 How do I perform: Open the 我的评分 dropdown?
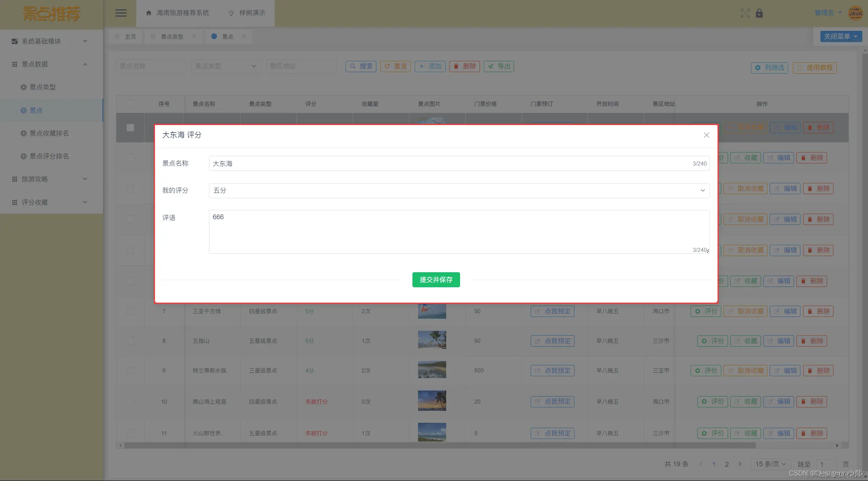(x=459, y=191)
